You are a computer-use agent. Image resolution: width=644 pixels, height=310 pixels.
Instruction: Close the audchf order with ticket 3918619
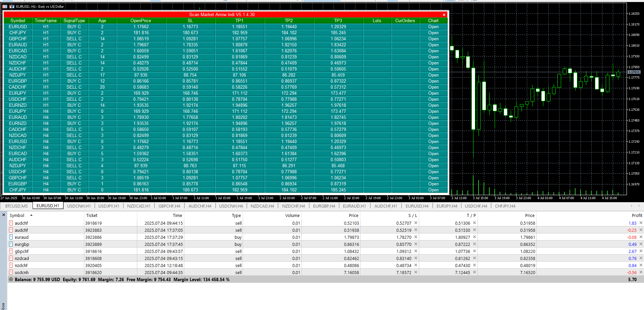coord(641,223)
